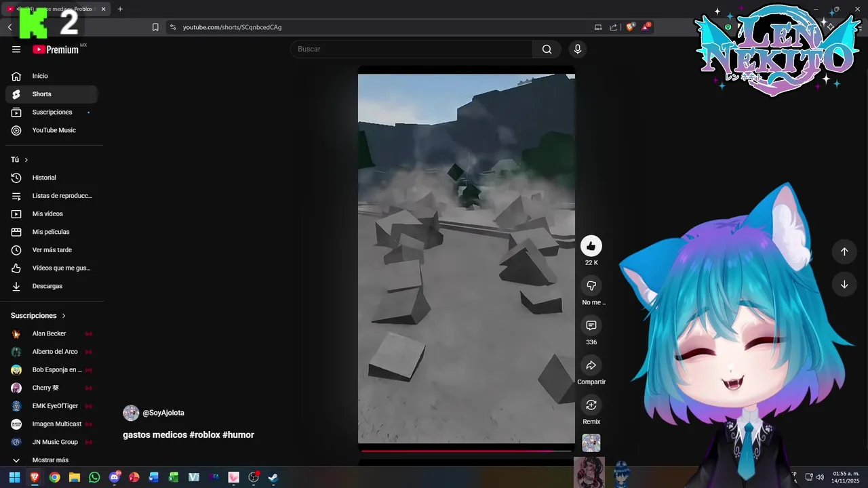Click the #humor hashtag

[238, 434]
